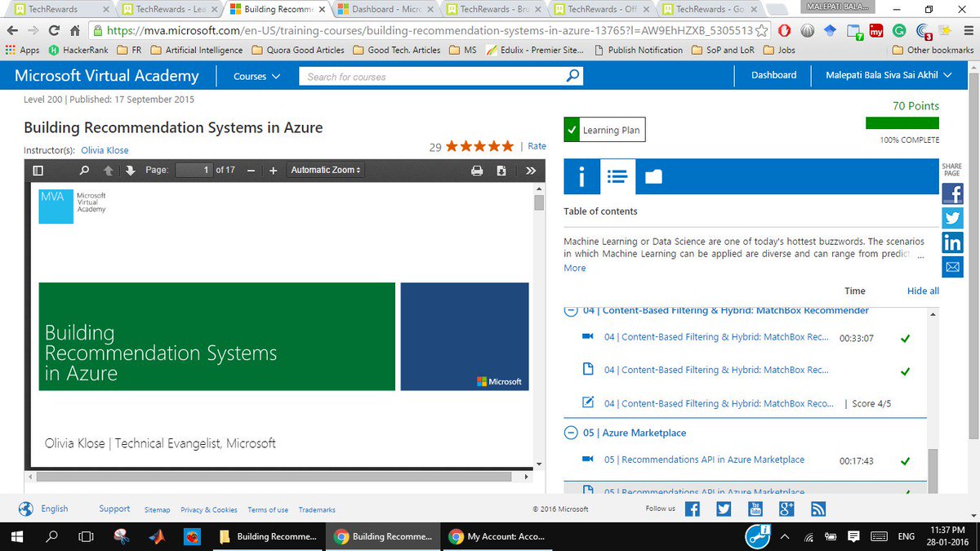The width and height of the screenshot is (980, 551).
Task: Bookmark this page with the star
Action: pyautogui.click(x=761, y=31)
